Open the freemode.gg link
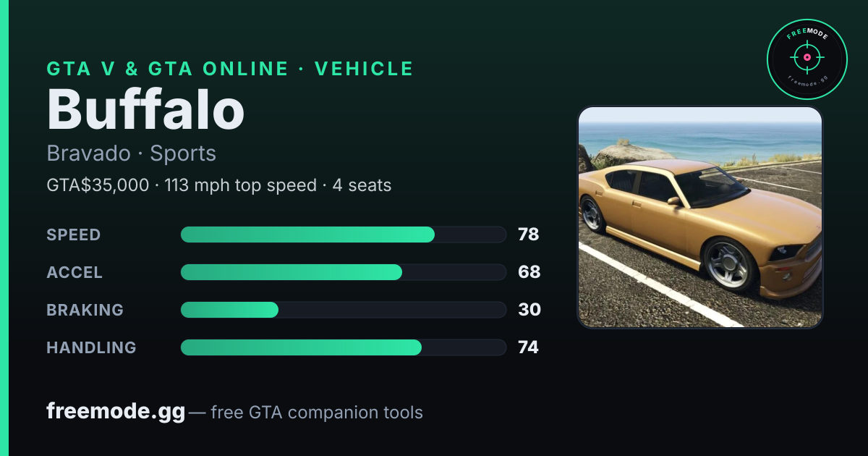The width and height of the screenshot is (868, 456). pyautogui.click(x=116, y=412)
